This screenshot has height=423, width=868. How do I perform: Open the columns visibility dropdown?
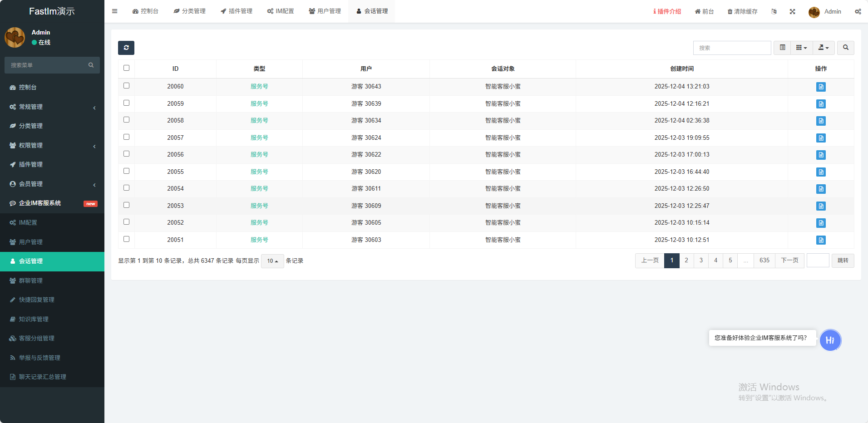pyautogui.click(x=801, y=48)
